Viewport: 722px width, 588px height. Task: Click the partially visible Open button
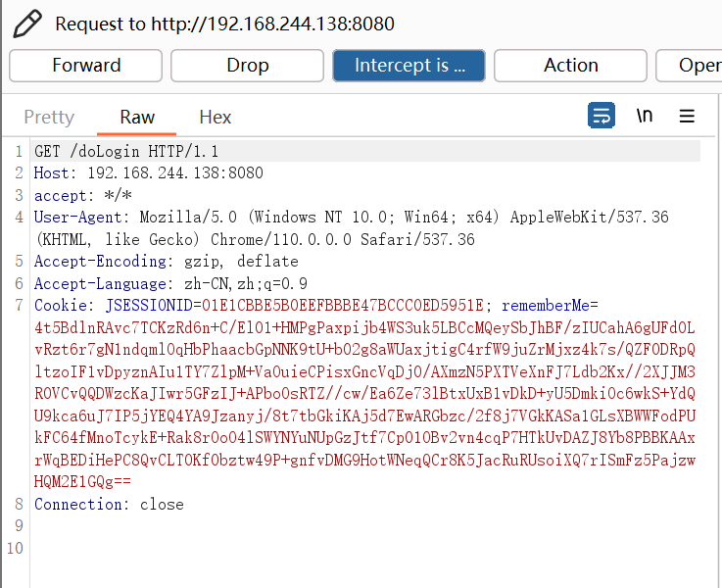click(x=690, y=66)
